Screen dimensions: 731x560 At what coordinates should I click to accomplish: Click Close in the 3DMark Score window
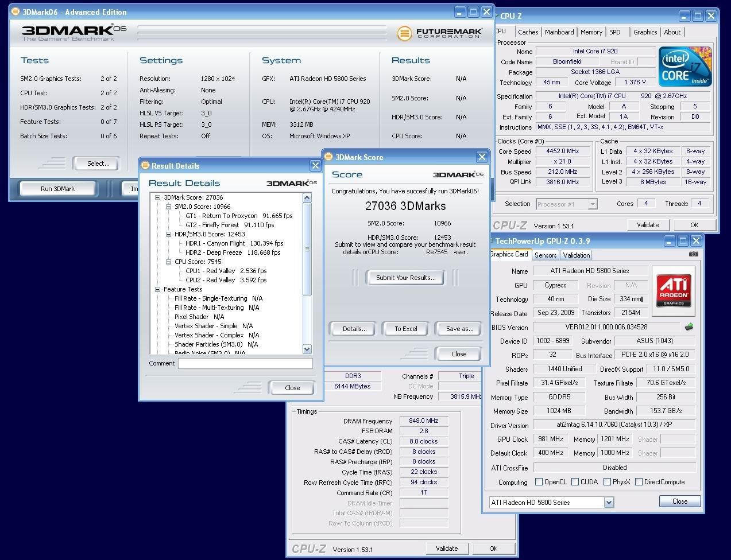tap(459, 354)
